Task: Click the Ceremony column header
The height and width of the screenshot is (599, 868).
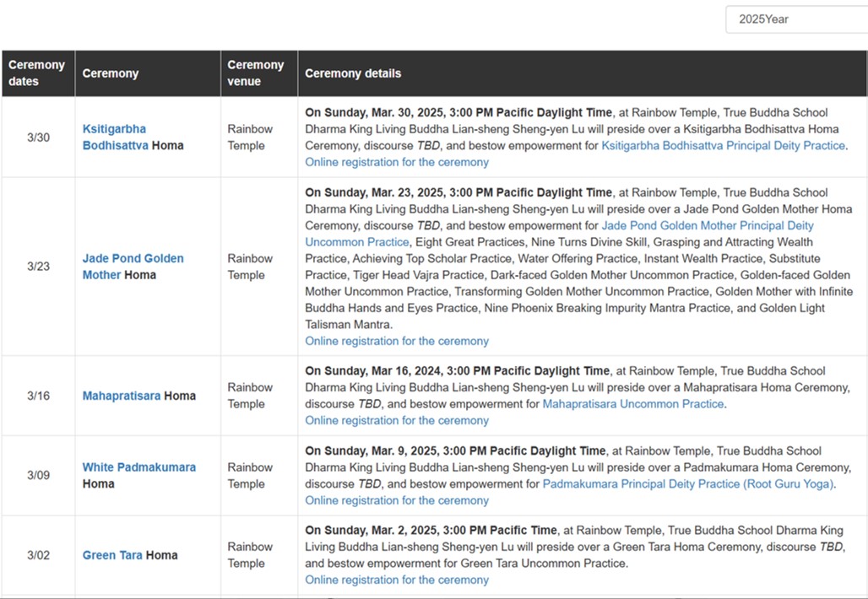Action: click(148, 73)
